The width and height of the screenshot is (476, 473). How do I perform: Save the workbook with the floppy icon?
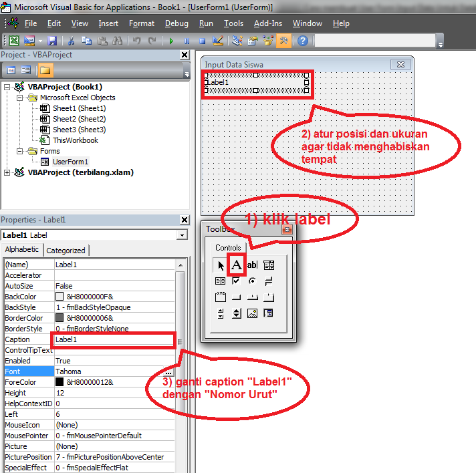(x=52, y=41)
